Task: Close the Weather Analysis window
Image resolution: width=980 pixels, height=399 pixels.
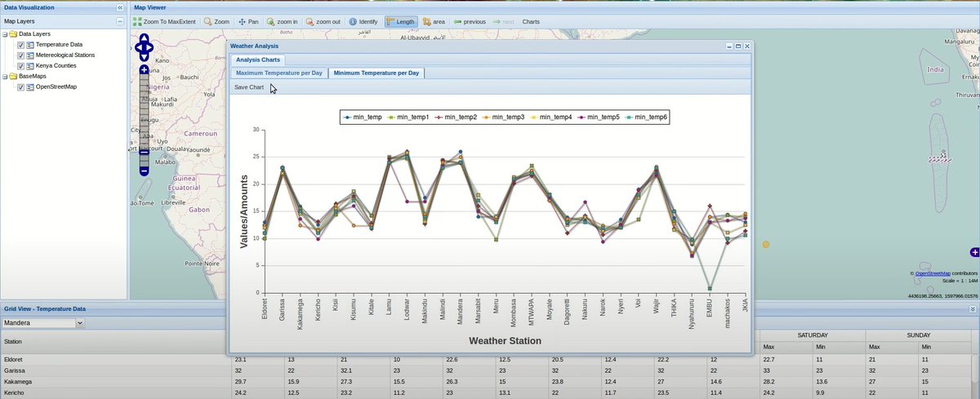Action: click(746, 47)
